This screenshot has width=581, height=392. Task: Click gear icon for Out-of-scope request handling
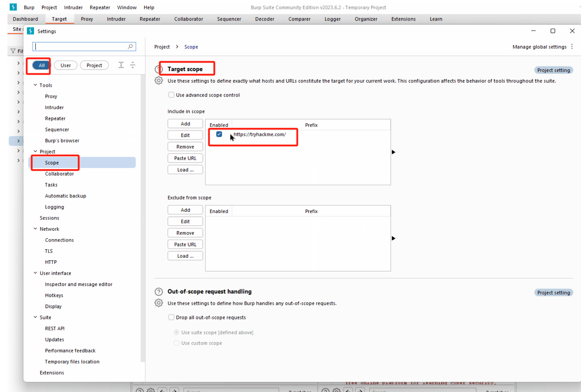click(x=159, y=303)
